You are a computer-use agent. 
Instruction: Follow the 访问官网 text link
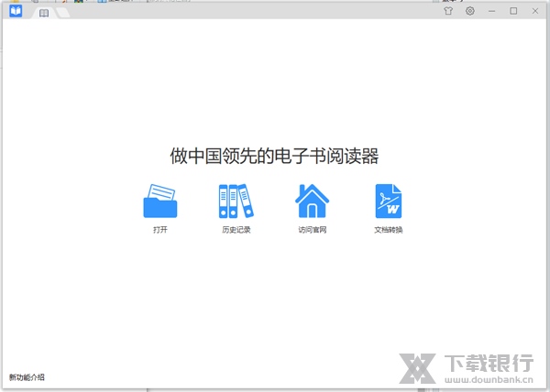[x=312, y=230]
